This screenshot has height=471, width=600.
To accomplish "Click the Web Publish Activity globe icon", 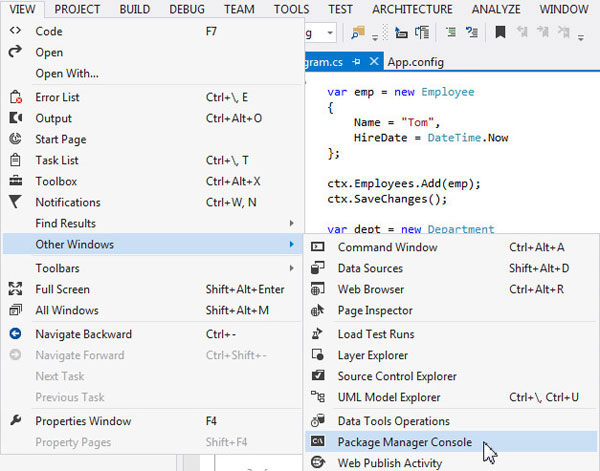I will 318,463.
